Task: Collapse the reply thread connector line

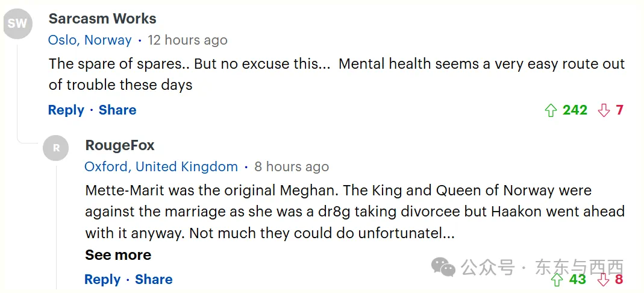Action: (17, 90)
